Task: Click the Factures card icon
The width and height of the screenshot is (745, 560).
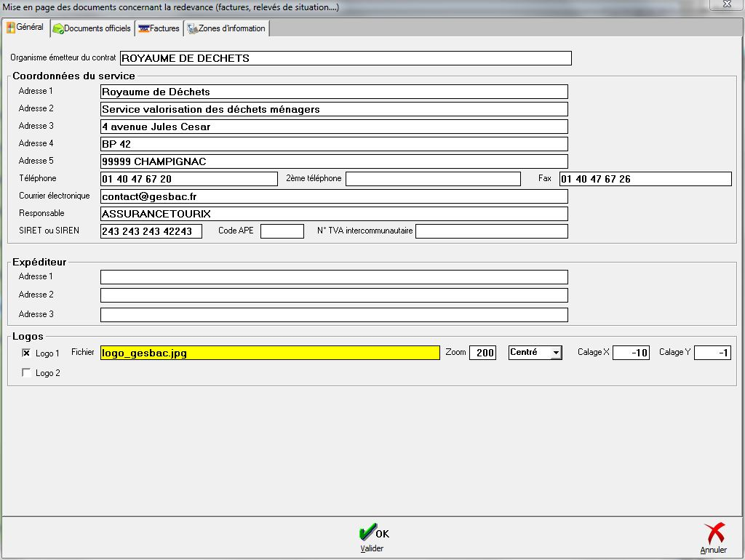Action: (x=144, y=28)
